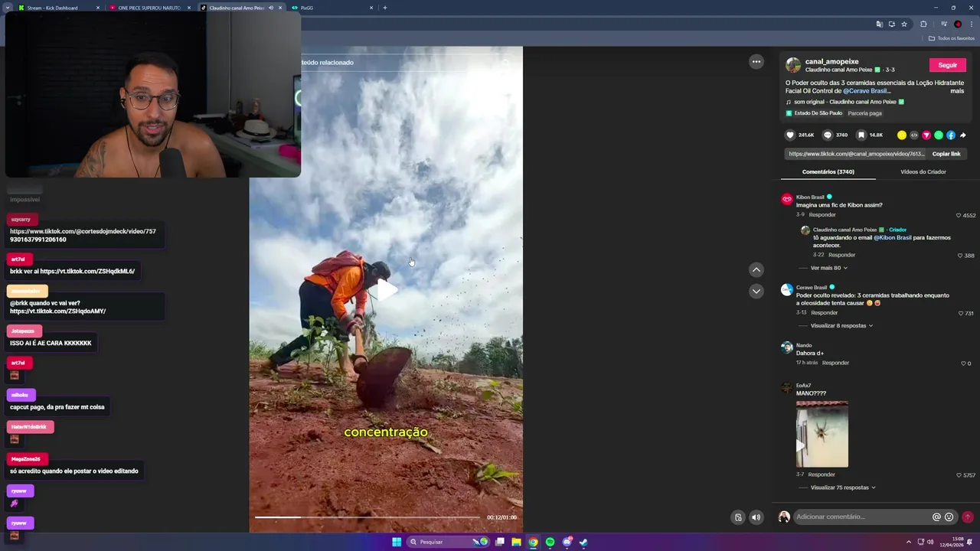Open suycarry's cortesdojmdeck TikTok link in chat
The height and width of the screenshot is (551, 980).
point(83,236)
